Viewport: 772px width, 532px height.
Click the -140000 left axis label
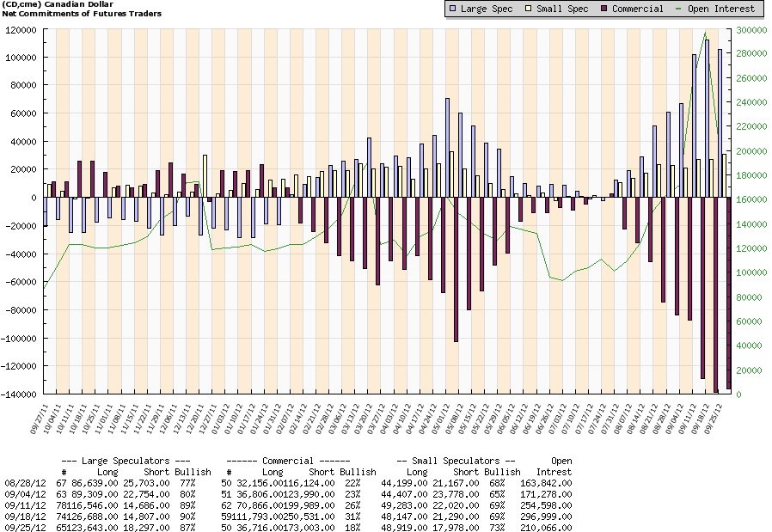click(x=19, y=394)
